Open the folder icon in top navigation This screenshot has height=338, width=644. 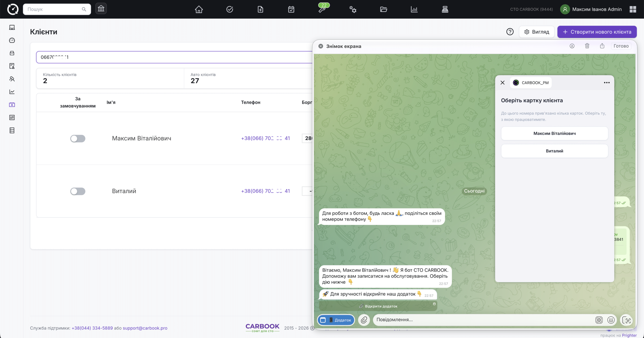(x=383, y=10)
